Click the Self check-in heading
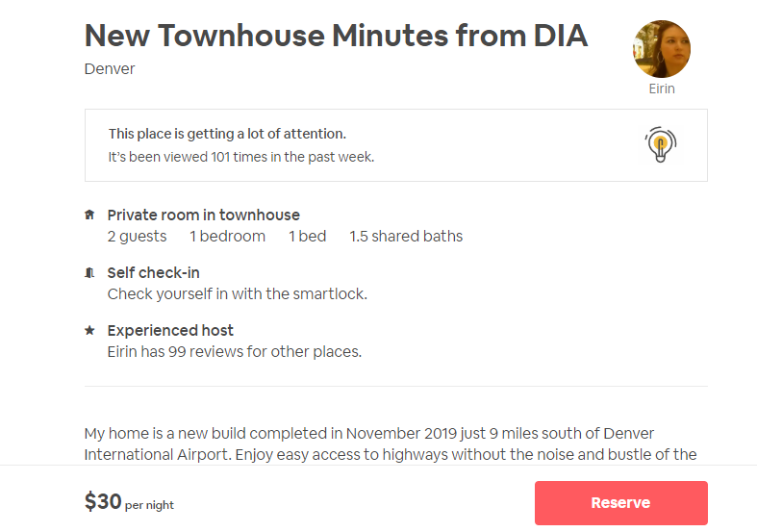757x532 pixels. (x=153, y=273)
